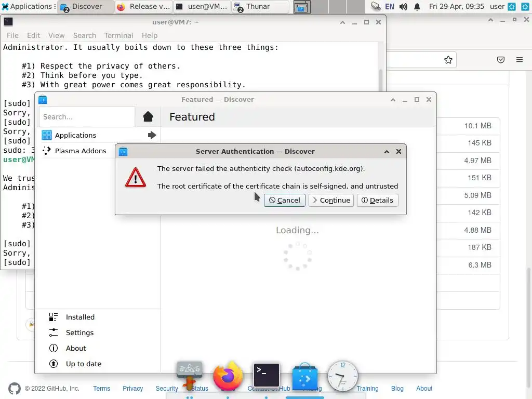This screenshot has height=399, width=532.
Task: Launch Firefox from the dock
Action: coord(228,376)
